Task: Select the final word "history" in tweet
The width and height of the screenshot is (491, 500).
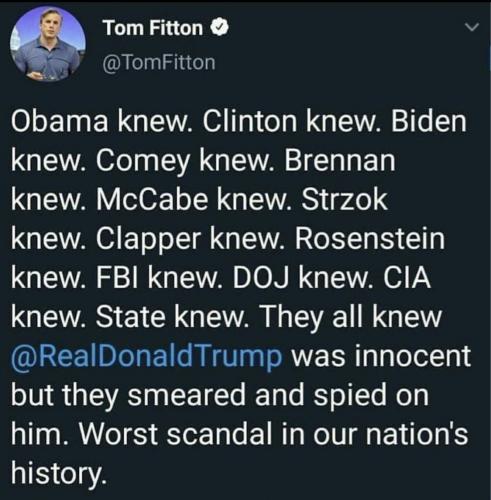Action: 56,475
